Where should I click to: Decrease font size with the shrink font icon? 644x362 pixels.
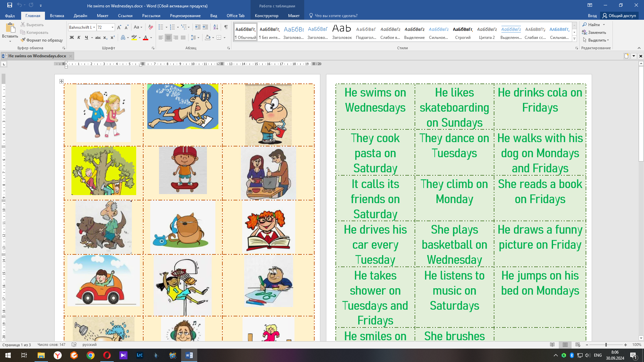tap(126, 27)
